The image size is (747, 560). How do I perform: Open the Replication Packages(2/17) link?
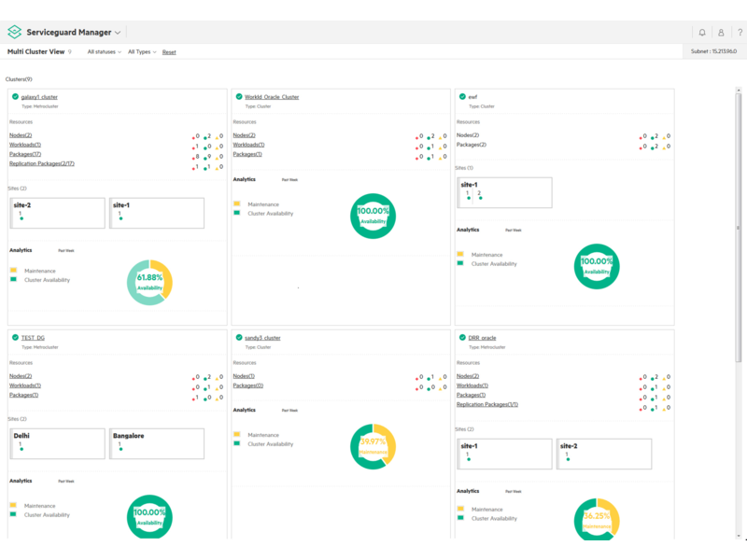42,164
